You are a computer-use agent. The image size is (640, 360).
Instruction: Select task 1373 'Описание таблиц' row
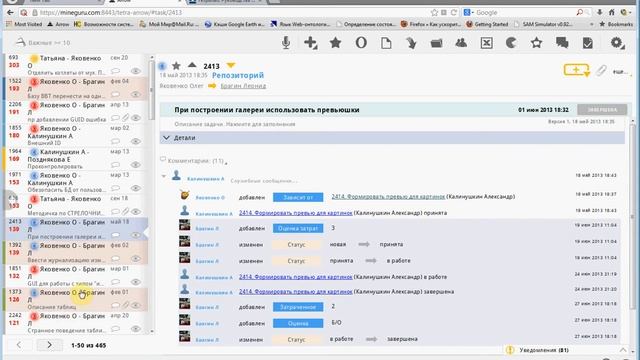pos(77,300)
